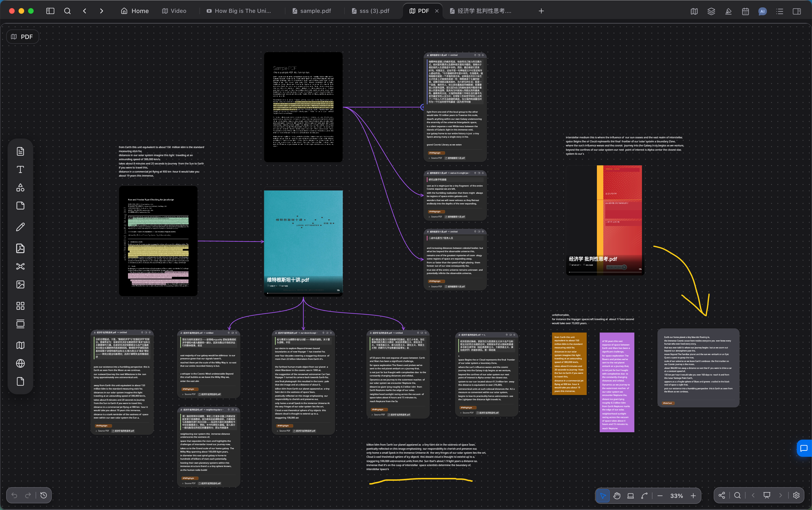Go back with the left chevron
The height and width of the screenshot is (510, 812).
pyautogui.click(x=85, y=11)
